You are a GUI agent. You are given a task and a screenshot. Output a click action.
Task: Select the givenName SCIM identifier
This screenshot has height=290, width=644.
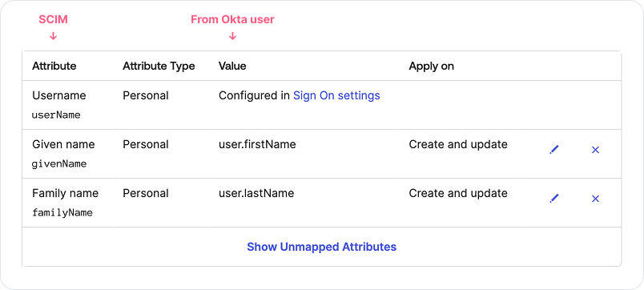coord(59,164)
